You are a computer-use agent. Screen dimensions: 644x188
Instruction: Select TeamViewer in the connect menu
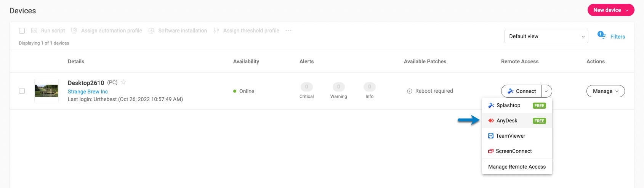click(510, 136)
